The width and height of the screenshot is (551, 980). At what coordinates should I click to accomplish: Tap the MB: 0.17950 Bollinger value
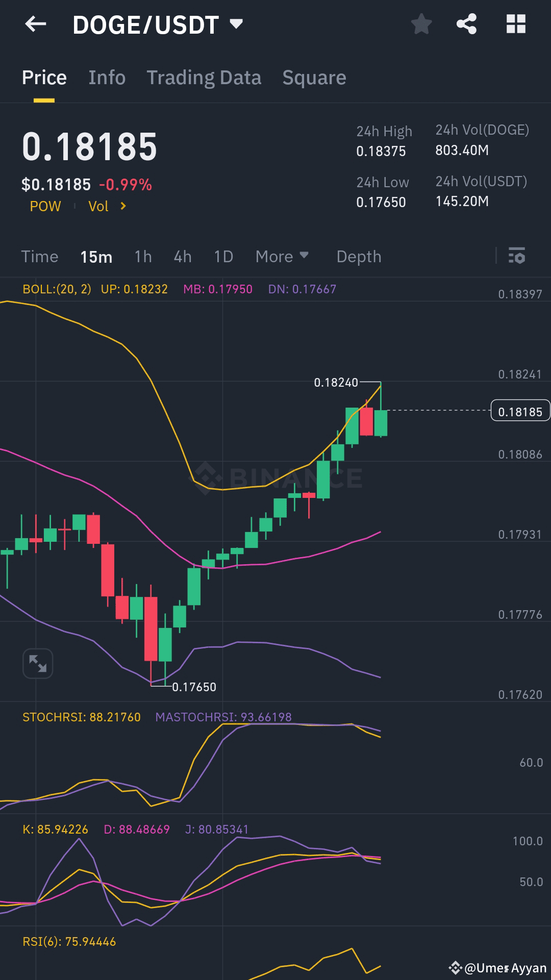pyautogui.click(x=218, y=289)
